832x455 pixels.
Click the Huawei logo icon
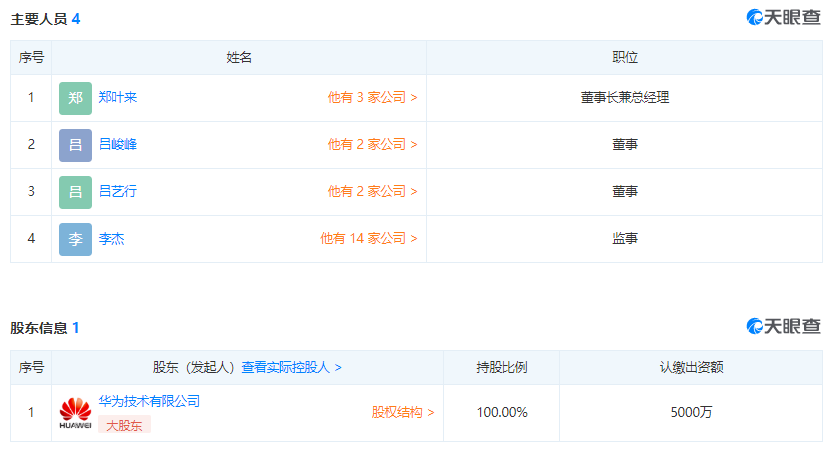pos(75,413)
